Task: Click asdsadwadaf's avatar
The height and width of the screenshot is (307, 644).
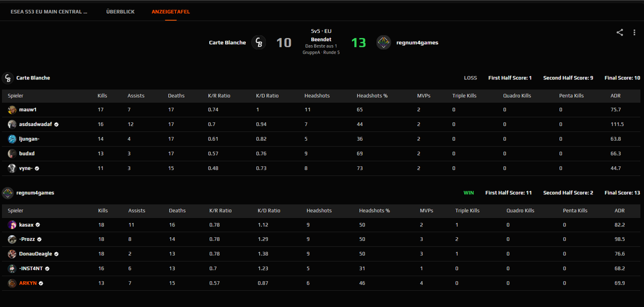Action: click(12, 124)
